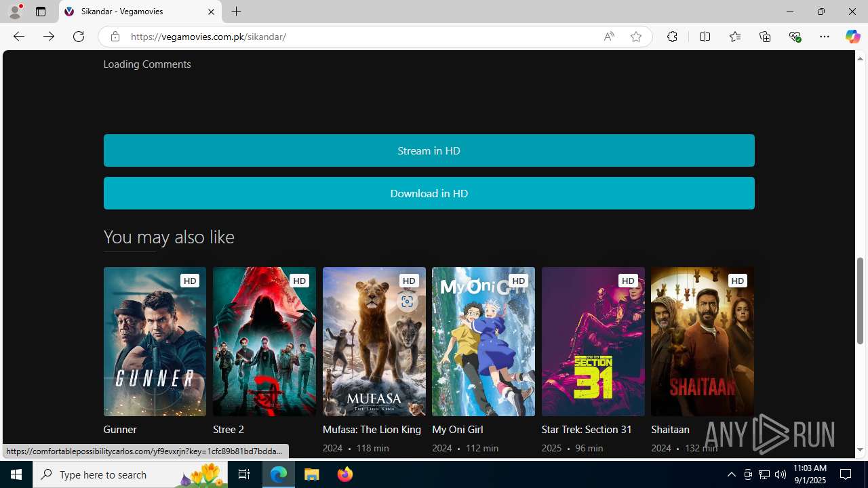
Task: Click the HD badge on Gunner poster
Action: point(190,281)
